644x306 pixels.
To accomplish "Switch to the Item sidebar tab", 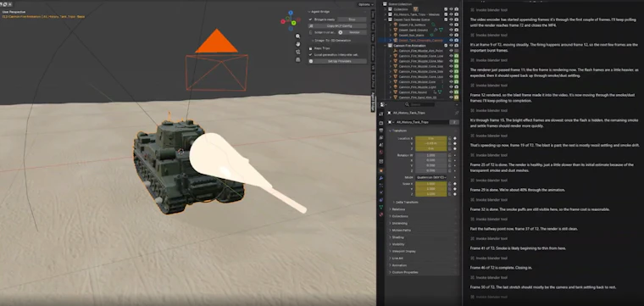I will point(373,14).
